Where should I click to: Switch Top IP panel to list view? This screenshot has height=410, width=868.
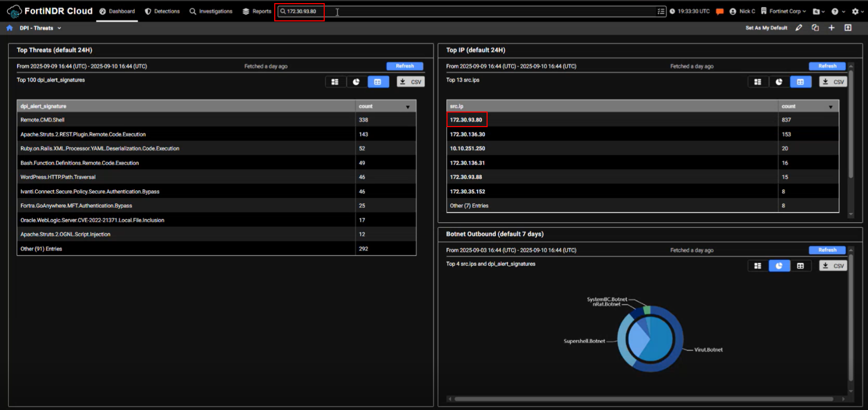(x=758, y=82)
